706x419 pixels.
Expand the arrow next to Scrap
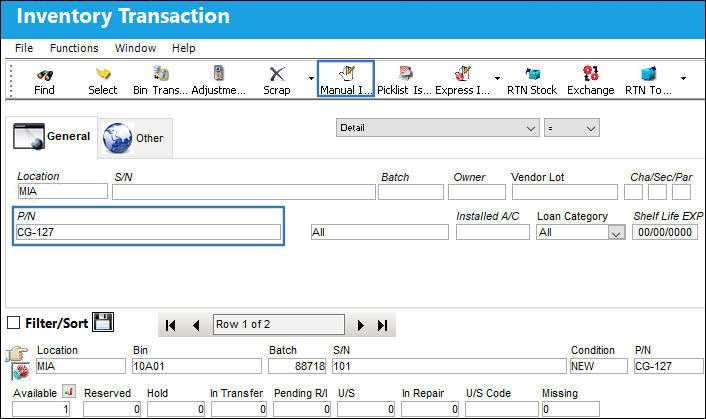[x=311, y=78]
